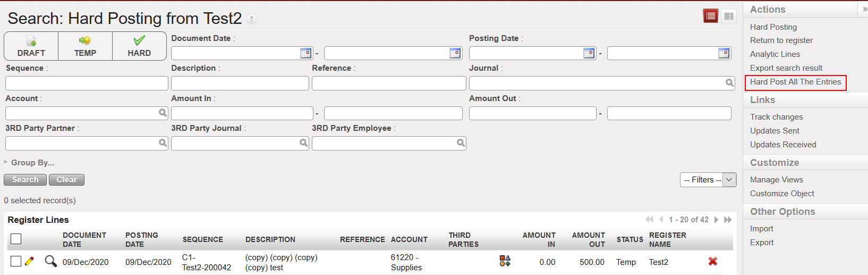Click the colored shapes icon in first row

pos(505,261)
